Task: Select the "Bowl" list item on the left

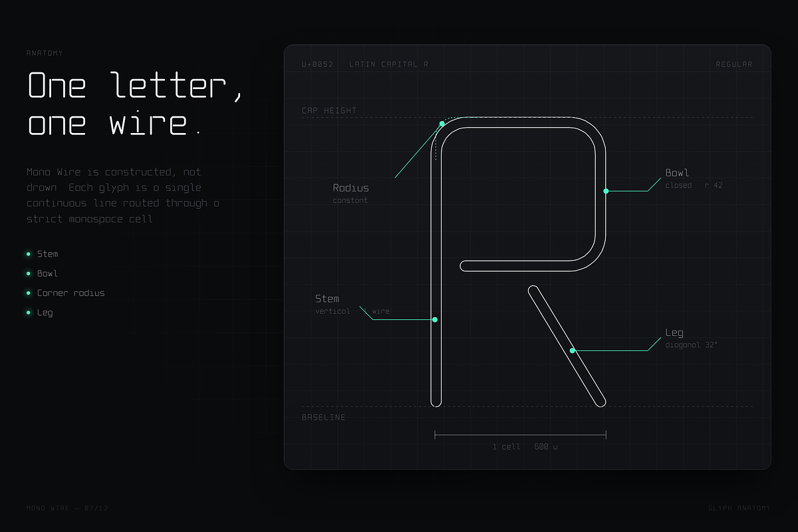Action: coord(43,273)
